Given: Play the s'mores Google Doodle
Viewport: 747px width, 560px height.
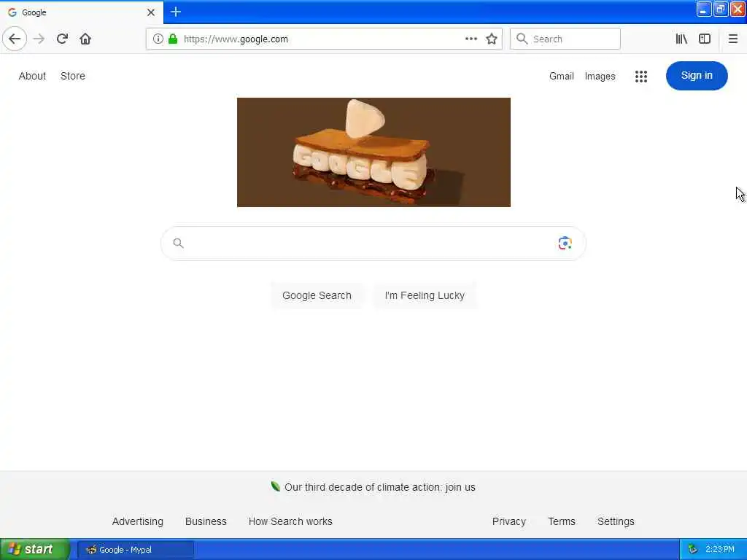Looking at the screenshot, I should (x=373, y=152).
